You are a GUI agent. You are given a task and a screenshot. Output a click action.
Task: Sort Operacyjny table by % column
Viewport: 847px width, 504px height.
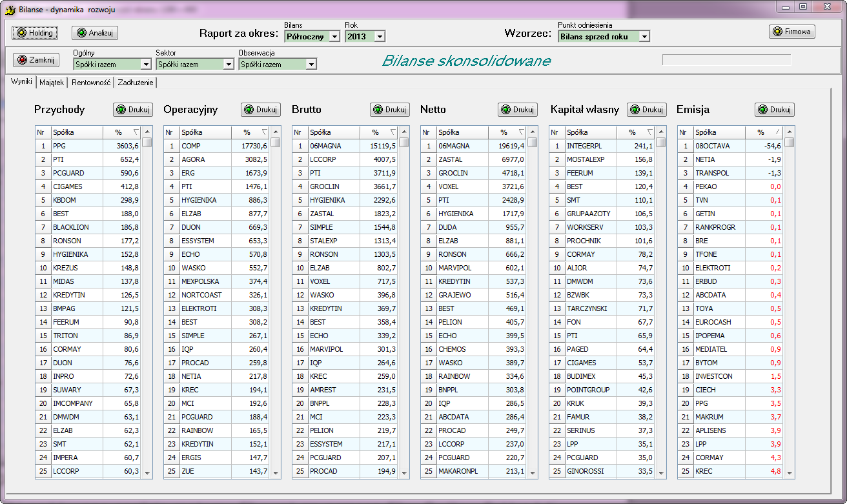pos(250,132)
